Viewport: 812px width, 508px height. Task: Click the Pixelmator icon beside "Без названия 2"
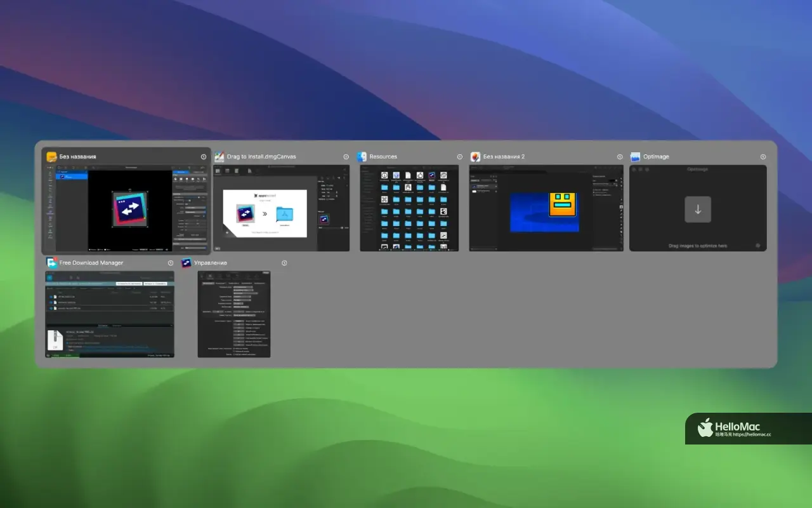[x=476, y=156]
